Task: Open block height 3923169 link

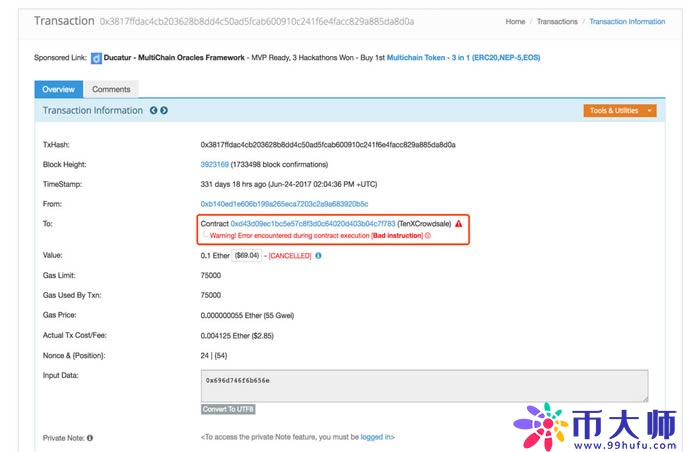Action: [214, 164]
